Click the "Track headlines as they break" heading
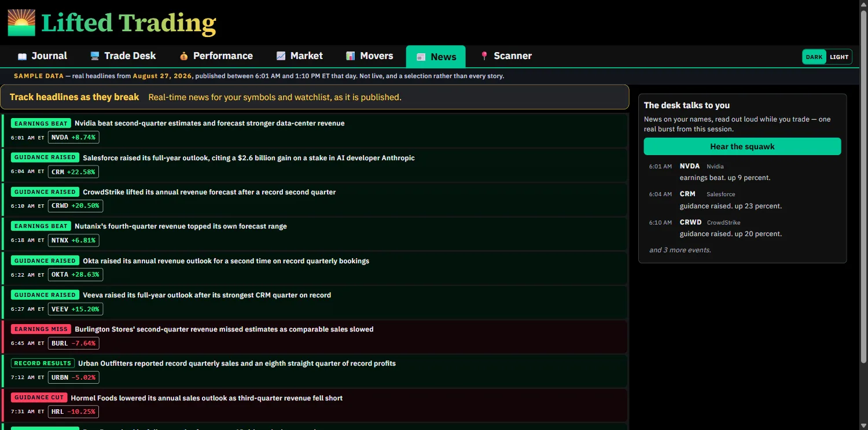Viewport: 868px width, 430px height. [x=75, y=97]
